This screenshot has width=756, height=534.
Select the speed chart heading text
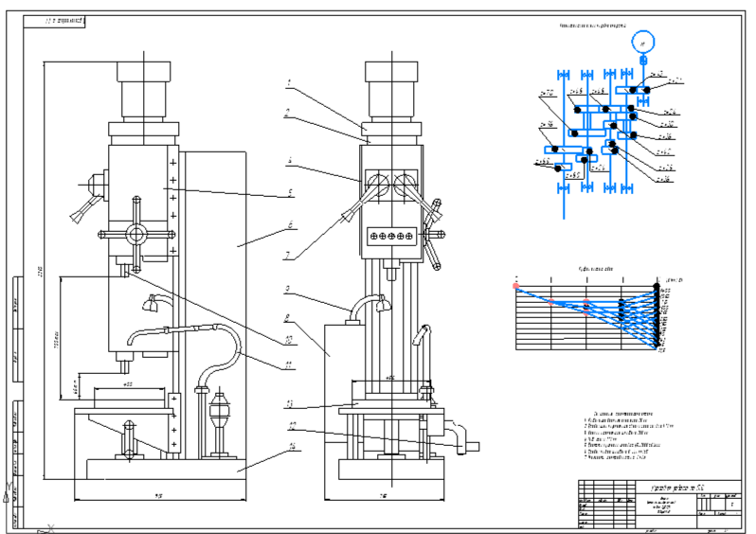(x=596, y=269)
